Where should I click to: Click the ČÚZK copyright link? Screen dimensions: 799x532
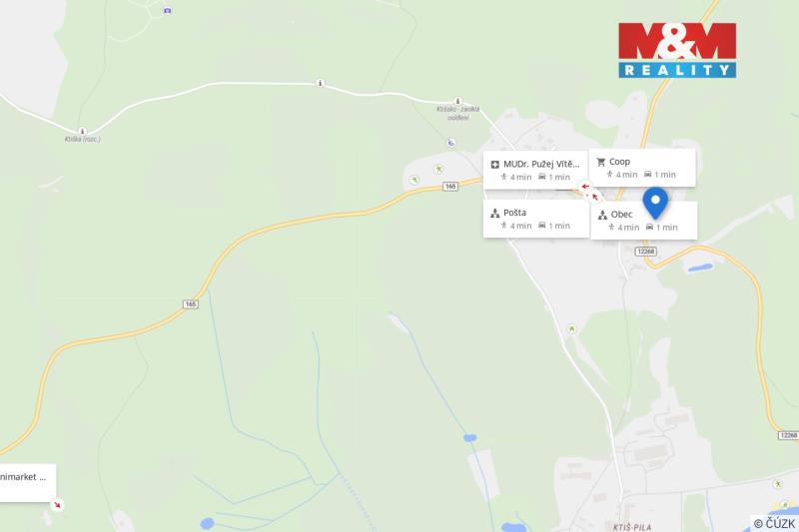(x=774, y=523)
